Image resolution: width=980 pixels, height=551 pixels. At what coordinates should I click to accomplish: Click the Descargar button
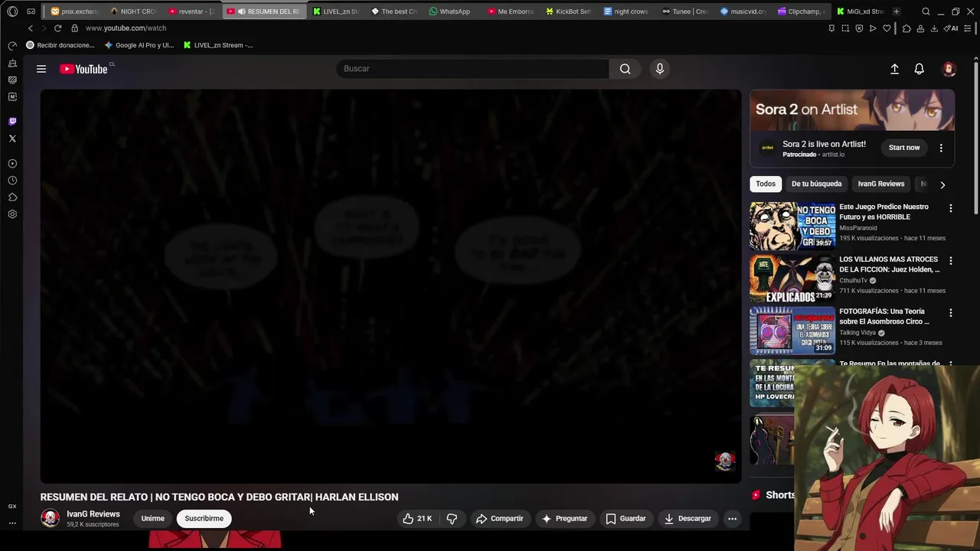688,519
